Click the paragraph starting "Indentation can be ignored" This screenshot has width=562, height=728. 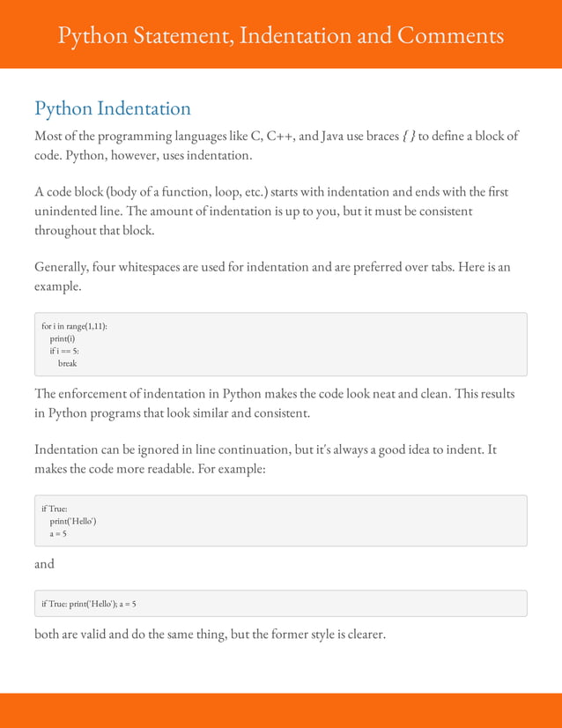(265, 459)
